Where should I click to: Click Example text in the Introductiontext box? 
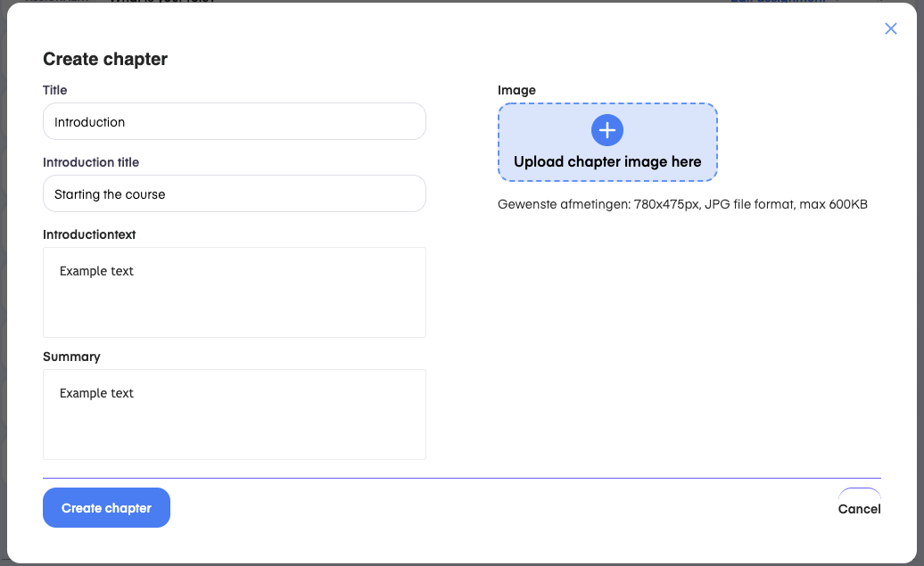click(96, 271)
